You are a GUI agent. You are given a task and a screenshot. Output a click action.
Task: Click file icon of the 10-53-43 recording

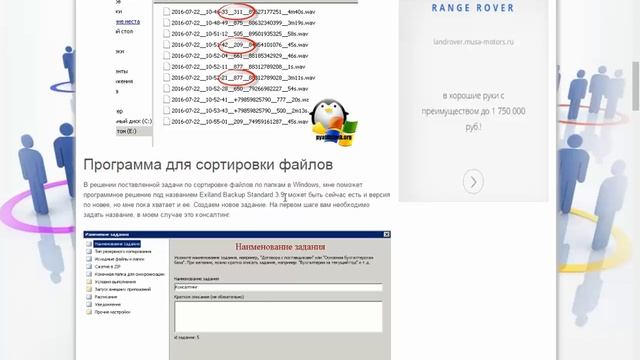point(166,111)
